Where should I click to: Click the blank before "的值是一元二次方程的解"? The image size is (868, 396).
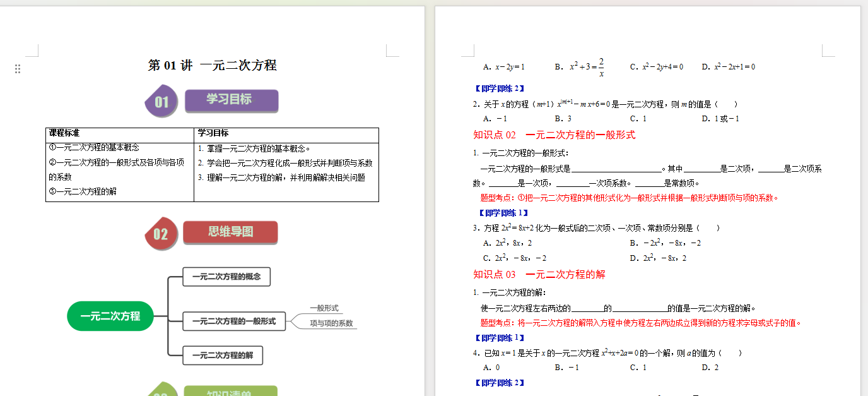640,309
